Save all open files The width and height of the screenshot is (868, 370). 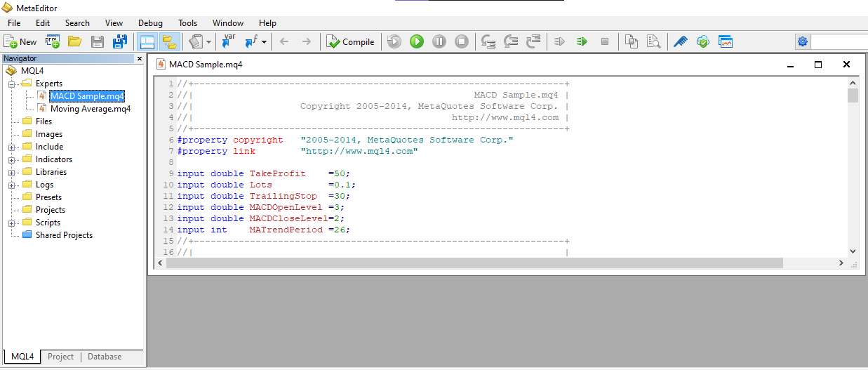point(120,41)
